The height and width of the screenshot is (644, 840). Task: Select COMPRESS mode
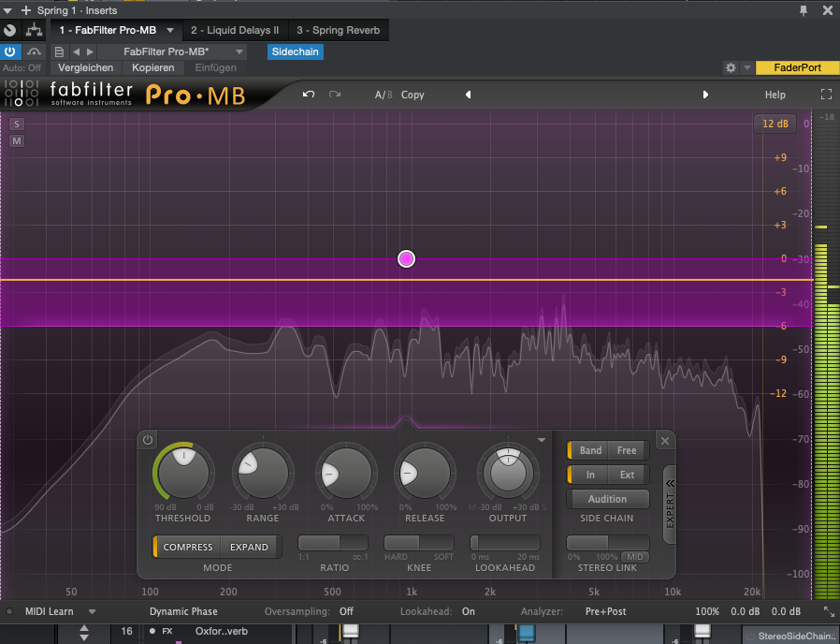click(187, 547)
